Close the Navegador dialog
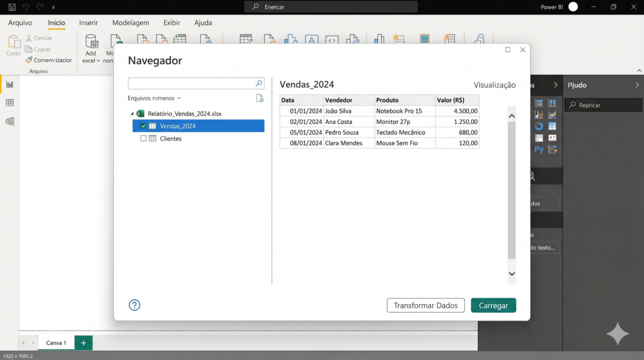Image resolution: width=644 pixels, height=360 pixels. point(523,50)
